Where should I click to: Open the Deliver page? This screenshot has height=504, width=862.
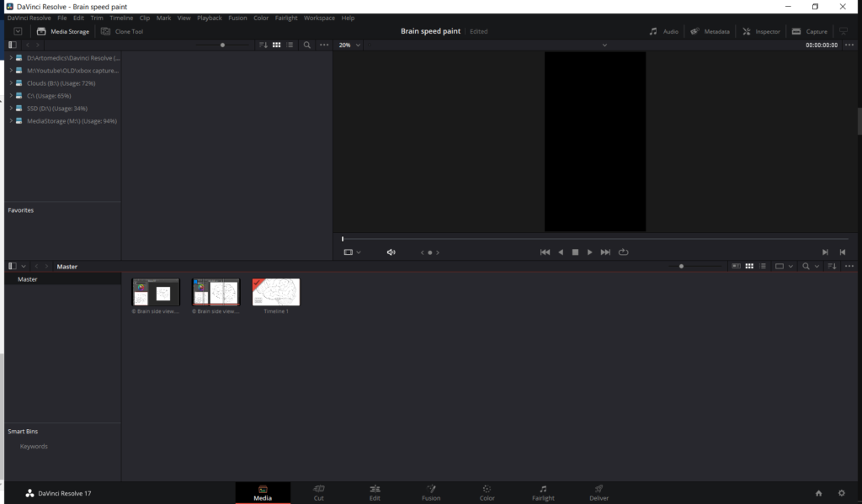(598, 492)
